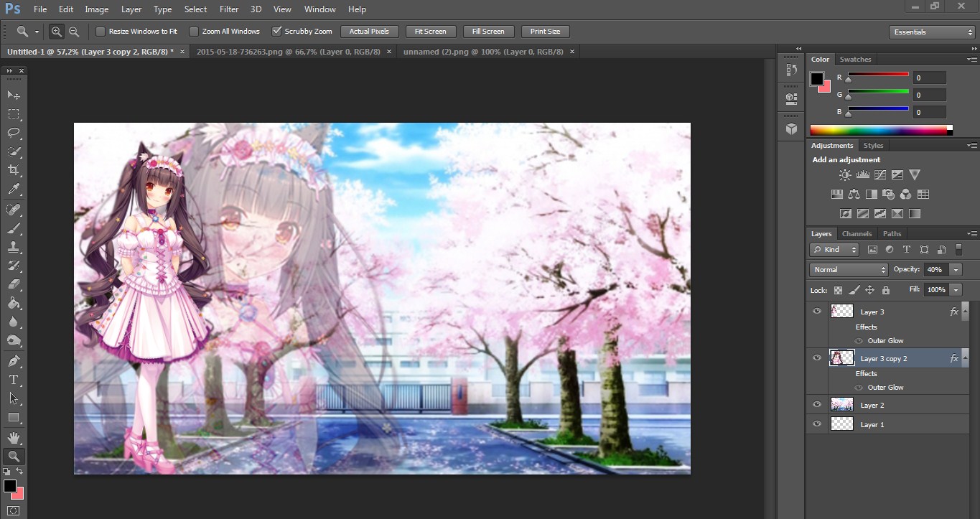Viewport: 980px width, 519px height.
Task: Click the Print Size button
Action: (x=545, y=31)
